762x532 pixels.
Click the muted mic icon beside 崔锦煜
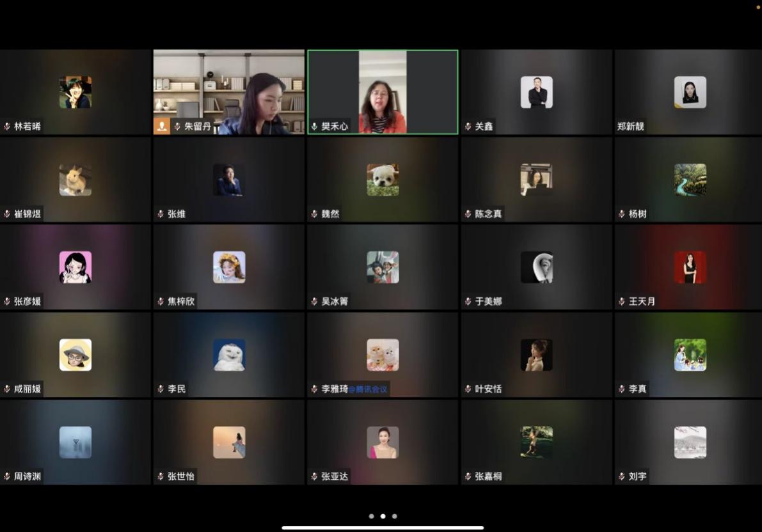[7, 214]
